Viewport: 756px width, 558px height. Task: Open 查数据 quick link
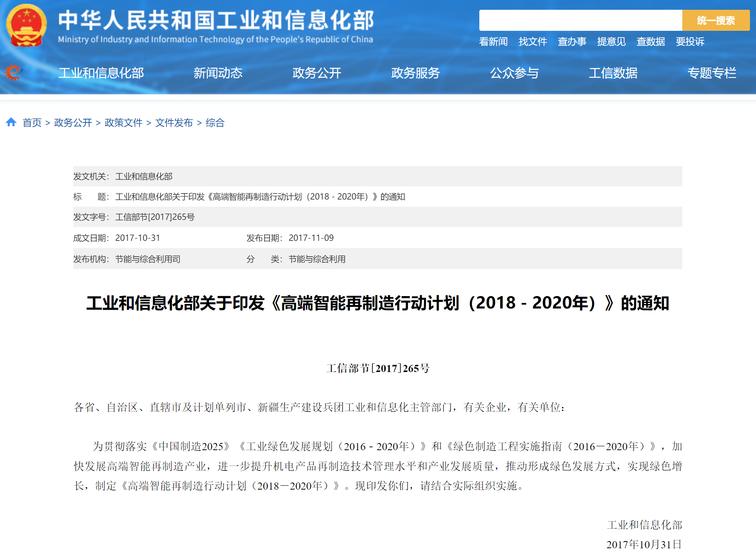(650, 42)
